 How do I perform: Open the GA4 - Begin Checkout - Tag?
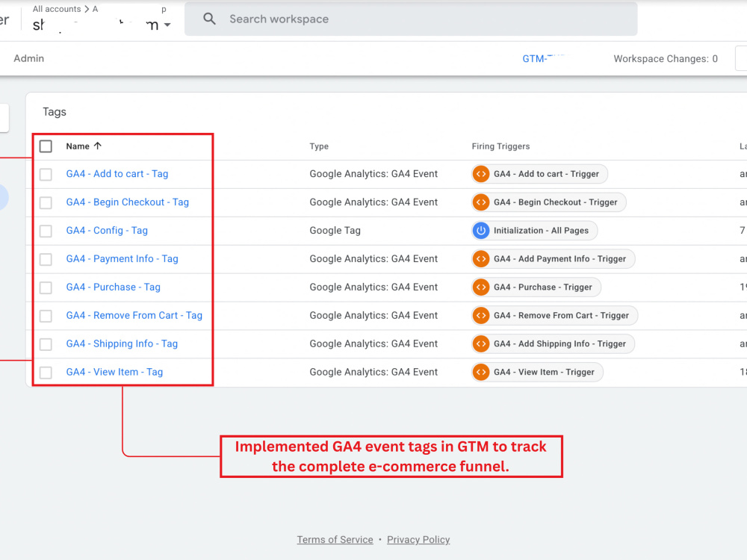[x=127, y=202]
